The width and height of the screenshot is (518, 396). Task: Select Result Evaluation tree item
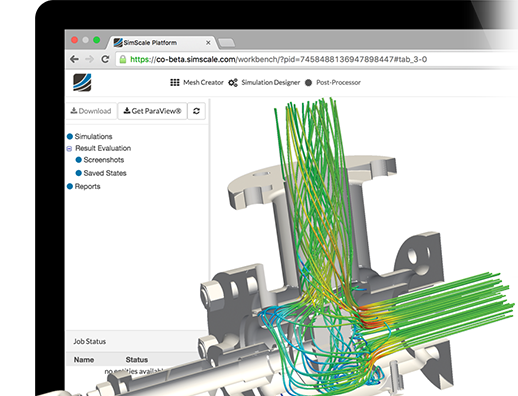[103, 148]
